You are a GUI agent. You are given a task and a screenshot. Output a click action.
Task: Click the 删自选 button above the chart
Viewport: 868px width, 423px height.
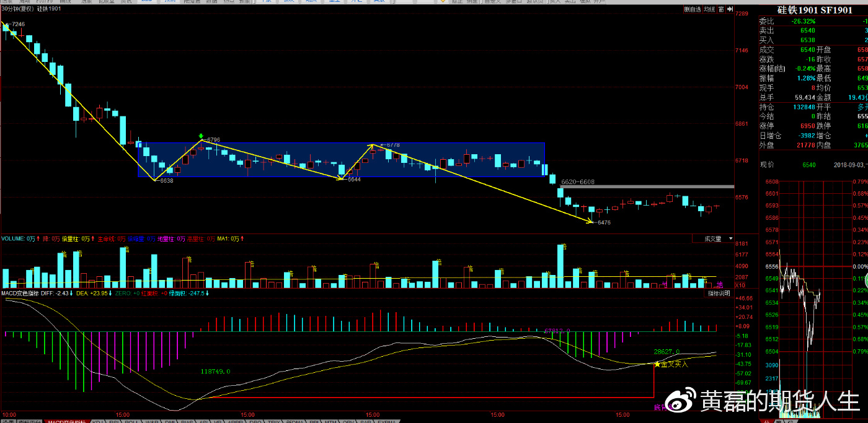pos(693,9)
